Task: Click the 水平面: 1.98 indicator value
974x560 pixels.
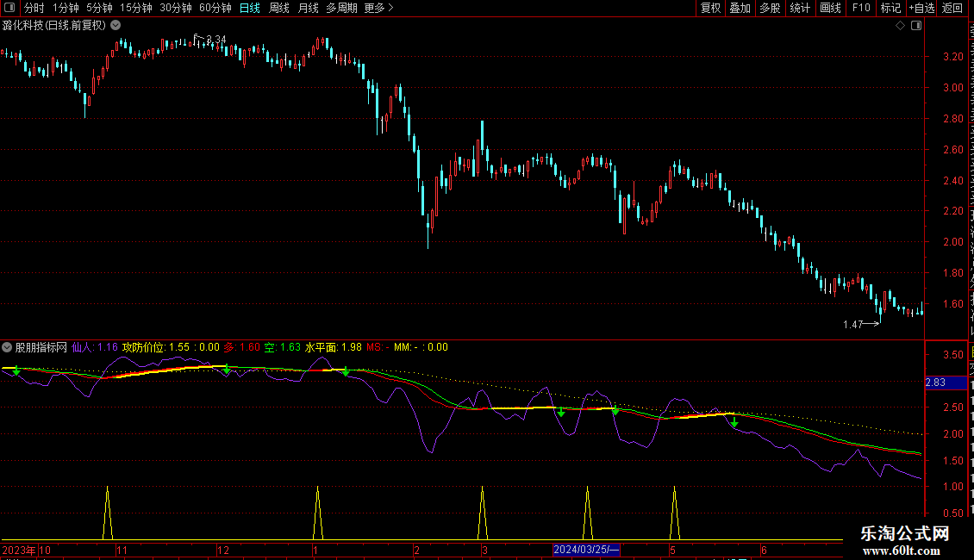Action: pyautogui.click(x=334, y=348)
